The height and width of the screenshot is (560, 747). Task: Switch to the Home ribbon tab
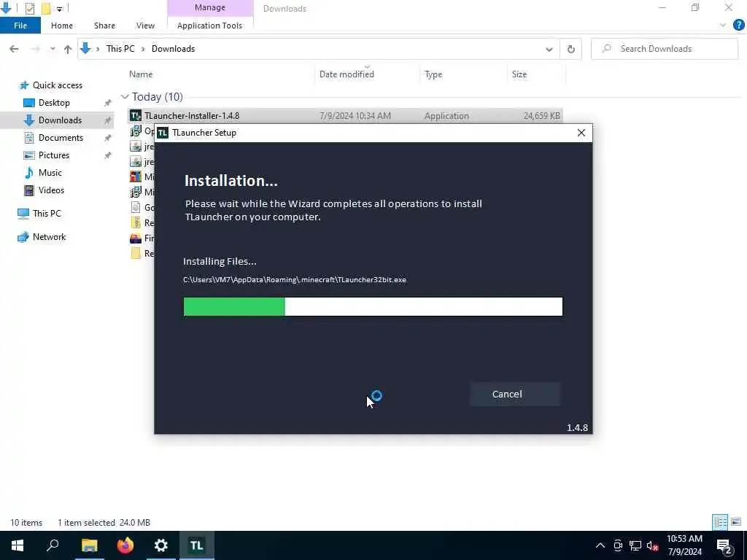[62, 26]
